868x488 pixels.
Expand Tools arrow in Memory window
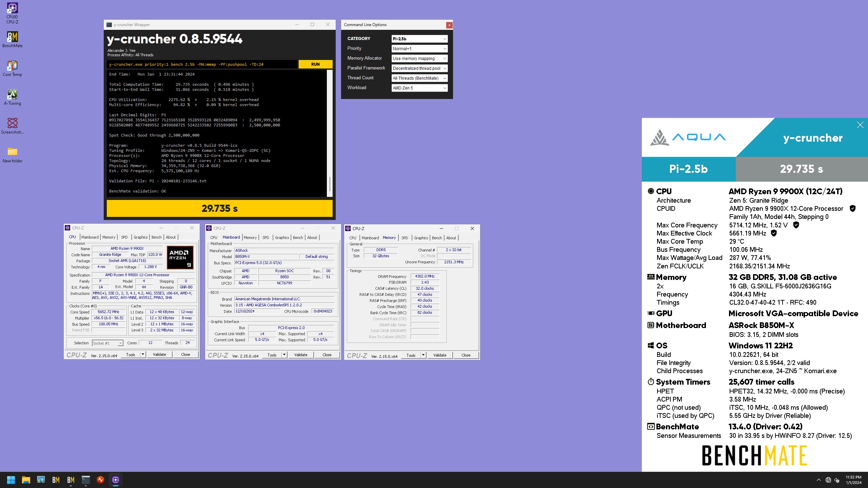tap(423, 355)
